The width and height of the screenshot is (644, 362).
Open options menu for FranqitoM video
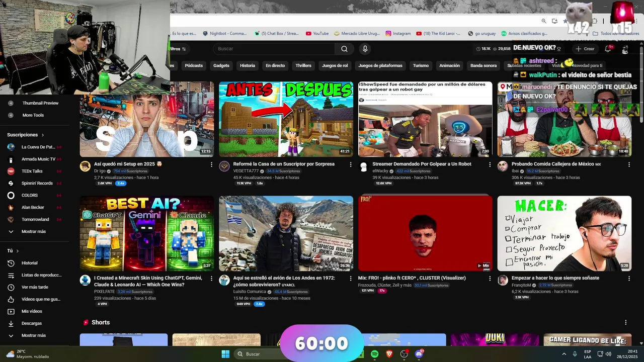point(629,278)
